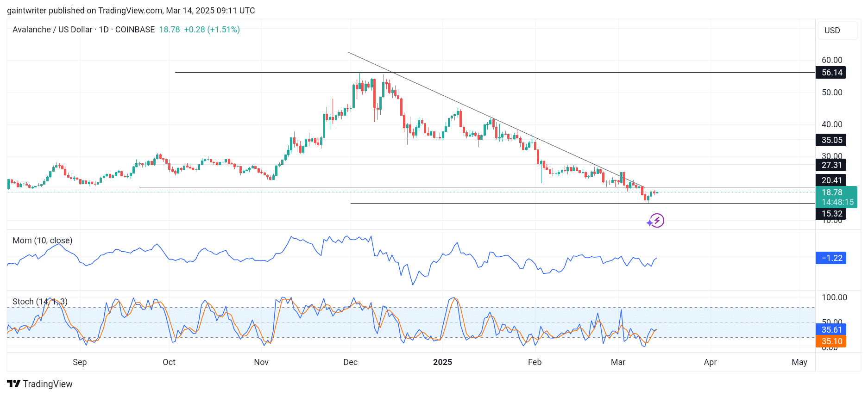Viewport: 868px width, 396px height.
Task: Click the 100.00 Stoch axis tick
Action: (x=835, y=297)
